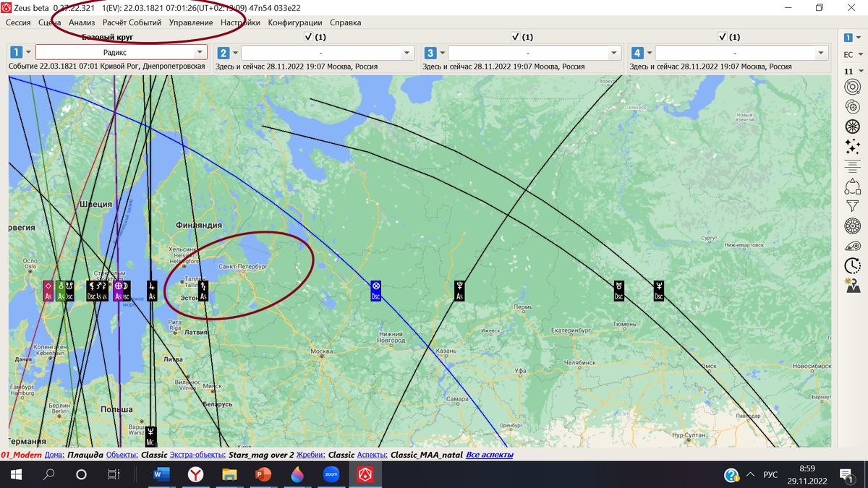Open the Анализ menu
The height and width of the screenshot is (488, 868).
pyautogui.click(x=82, y=22)
